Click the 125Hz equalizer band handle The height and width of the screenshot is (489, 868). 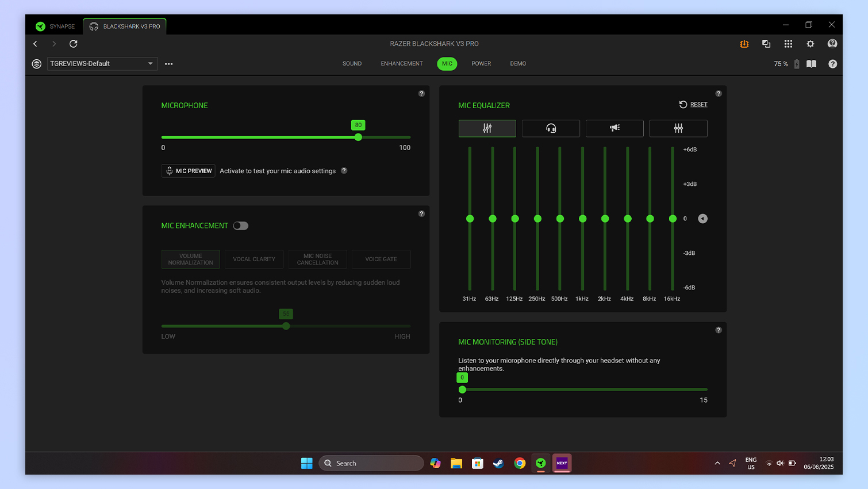coord(515,219)
